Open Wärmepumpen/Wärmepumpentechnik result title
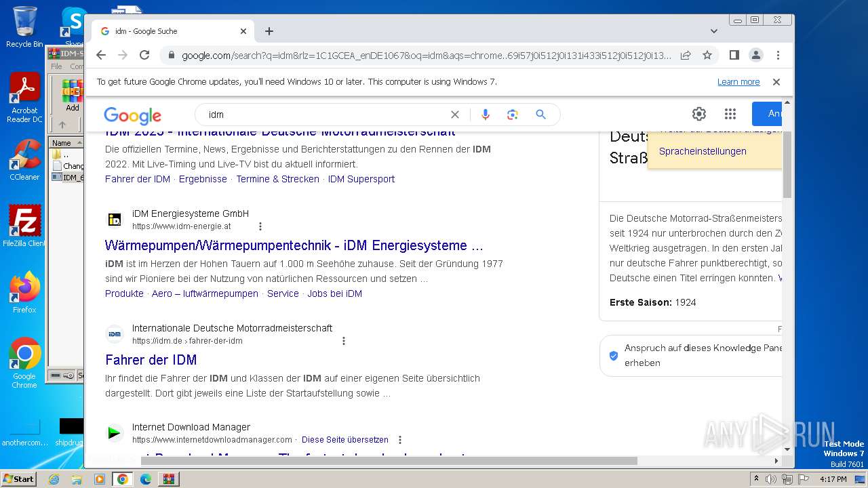This screenshot has height=488, width=868. click(294, 245)
